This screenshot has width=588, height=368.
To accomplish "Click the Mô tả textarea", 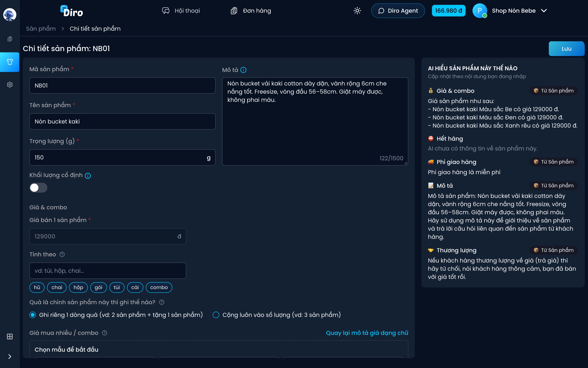I will click(x=315, y=121).
